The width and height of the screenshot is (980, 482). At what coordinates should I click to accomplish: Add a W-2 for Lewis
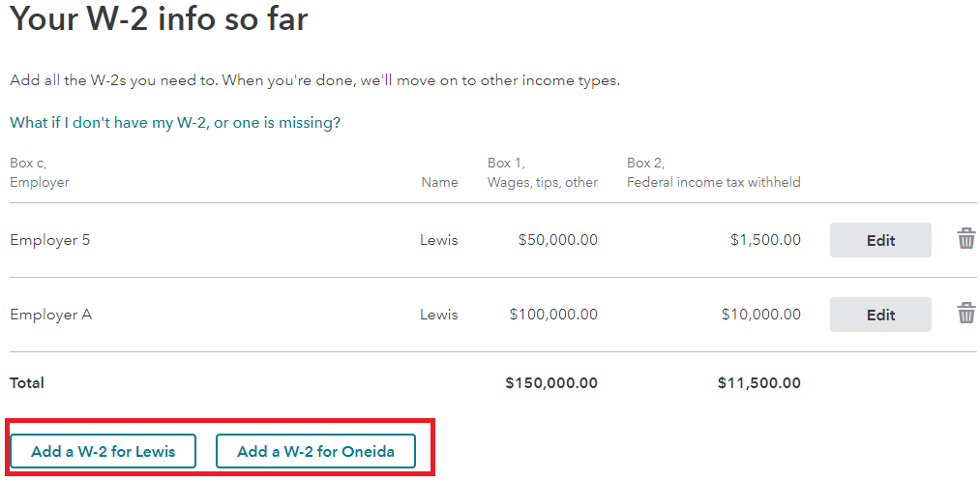104,451
